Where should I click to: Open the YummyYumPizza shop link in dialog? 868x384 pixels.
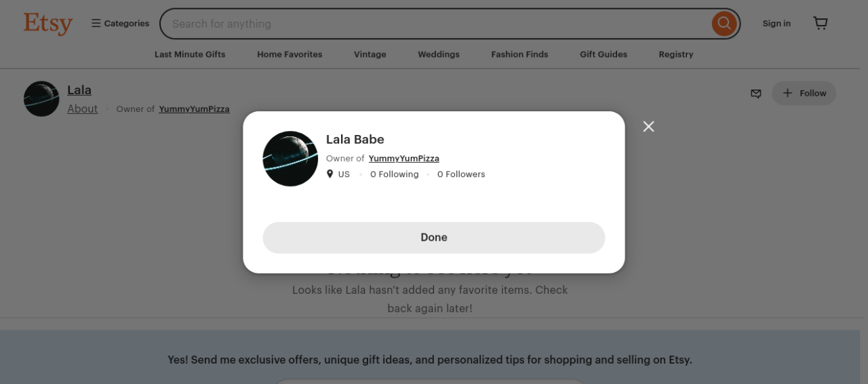pos(403,159)
